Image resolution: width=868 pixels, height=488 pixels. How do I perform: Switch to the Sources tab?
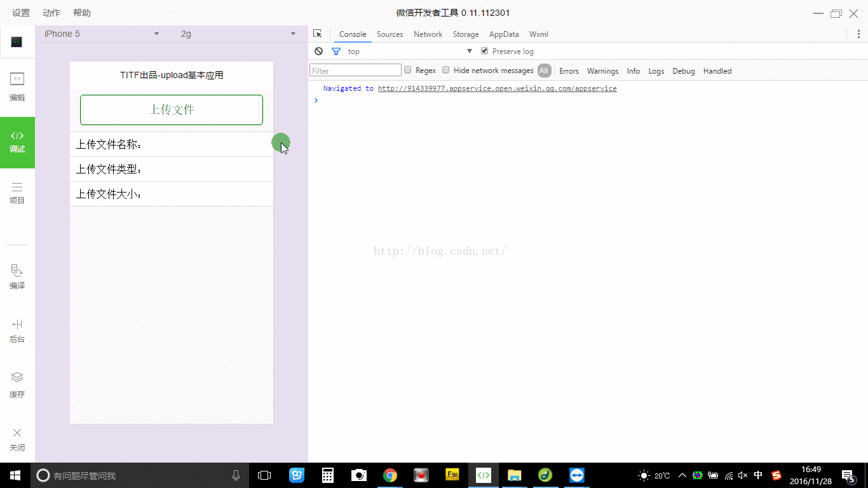(390, 34)
